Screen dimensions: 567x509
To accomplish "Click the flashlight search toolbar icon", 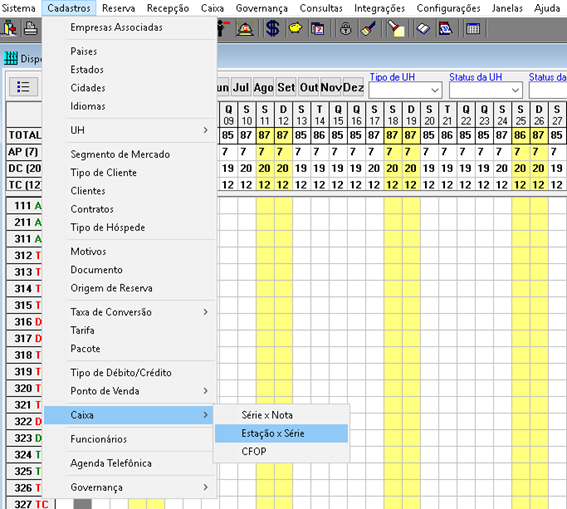I will [x=396, y=28].
